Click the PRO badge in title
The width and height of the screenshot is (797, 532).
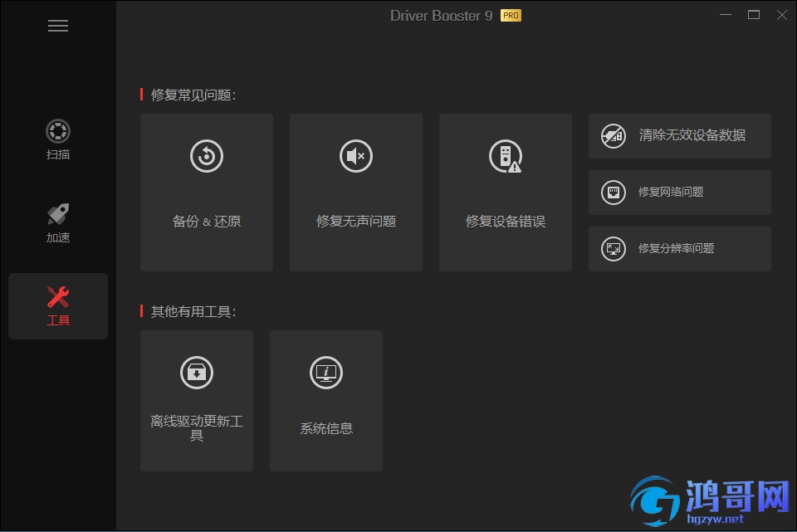[511, 16]
